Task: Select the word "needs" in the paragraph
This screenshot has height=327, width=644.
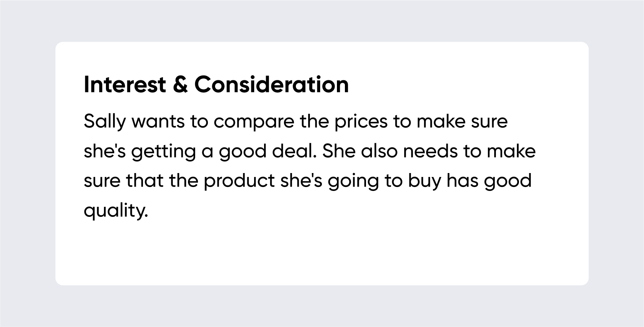Action: coord(430,151)
